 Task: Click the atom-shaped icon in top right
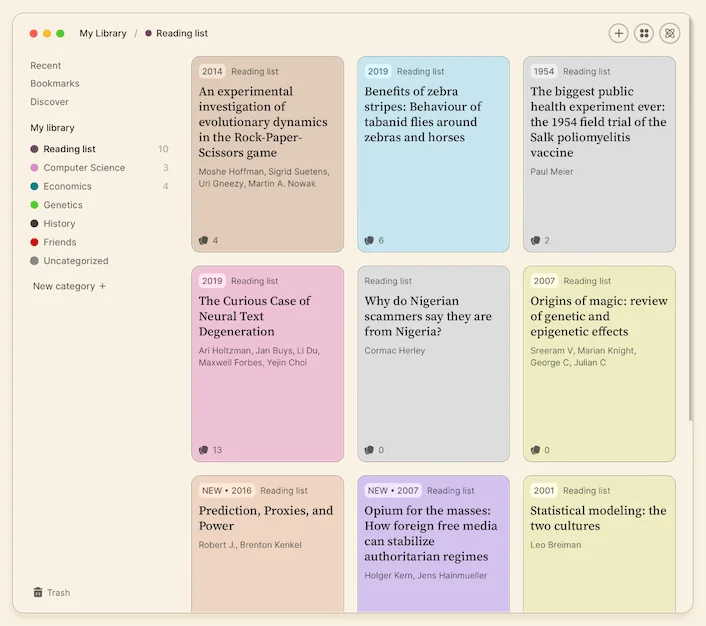click(670, 33)
